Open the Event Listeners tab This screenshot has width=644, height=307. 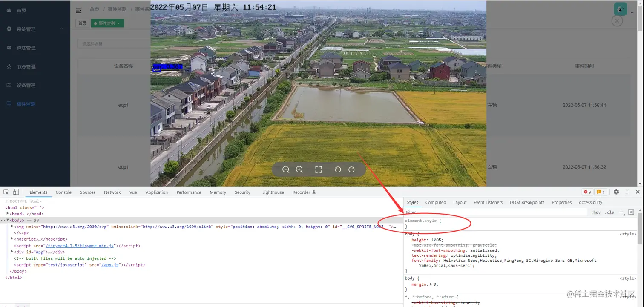point(488,202)
